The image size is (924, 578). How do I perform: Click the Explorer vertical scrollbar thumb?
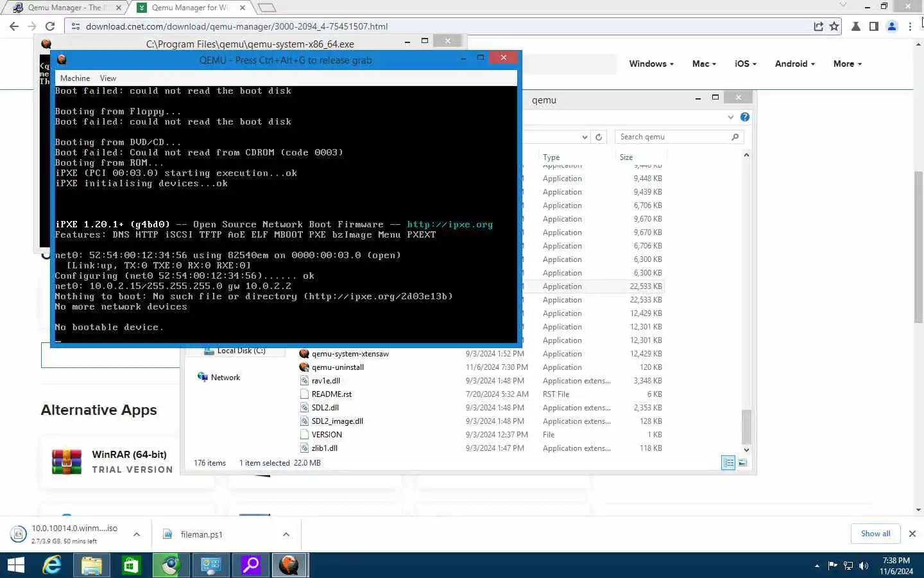click(746, 426)
